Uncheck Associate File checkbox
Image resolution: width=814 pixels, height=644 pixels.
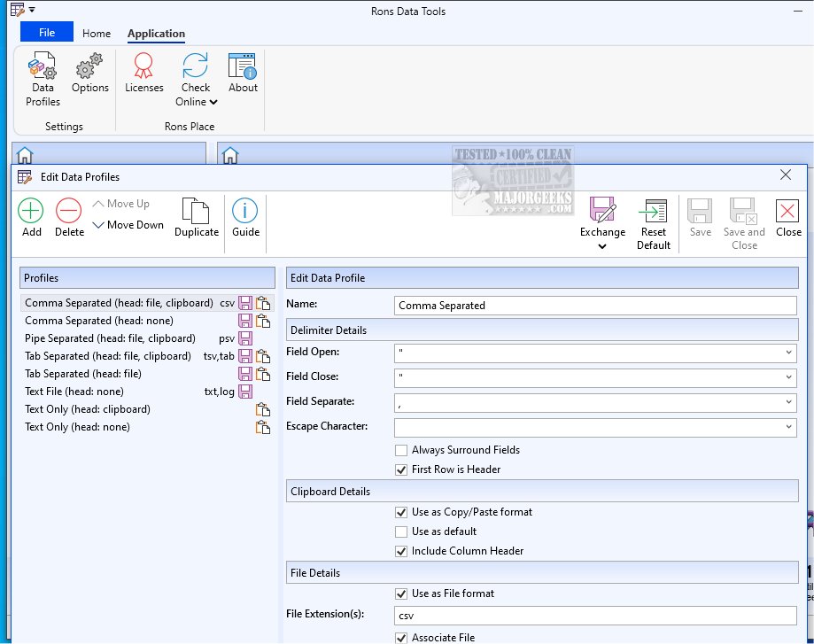click(x=400, y=638)
